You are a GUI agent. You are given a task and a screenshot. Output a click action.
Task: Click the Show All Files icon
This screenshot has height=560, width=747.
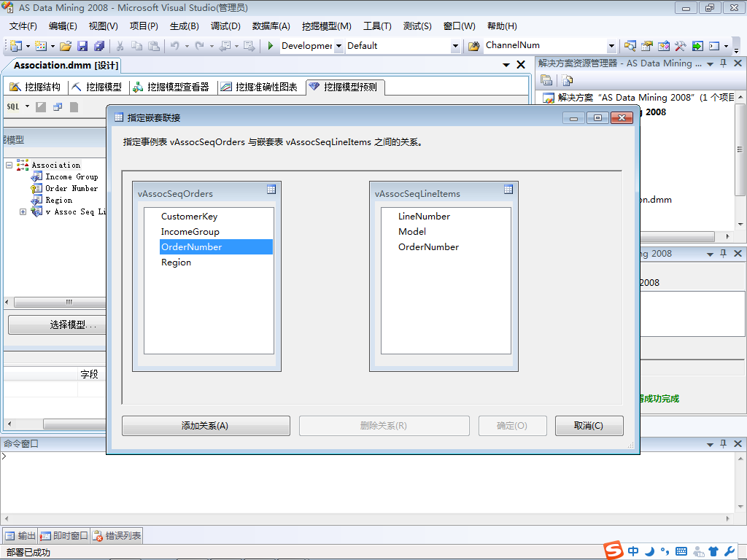tap(567, 80)
